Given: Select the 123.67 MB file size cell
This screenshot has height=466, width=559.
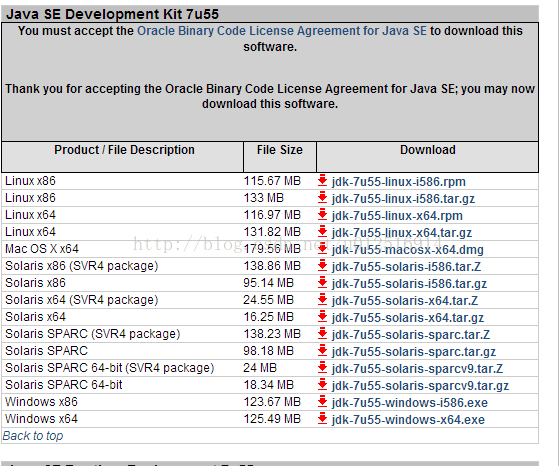Looking at the screenshot, I should click(272, 402).
